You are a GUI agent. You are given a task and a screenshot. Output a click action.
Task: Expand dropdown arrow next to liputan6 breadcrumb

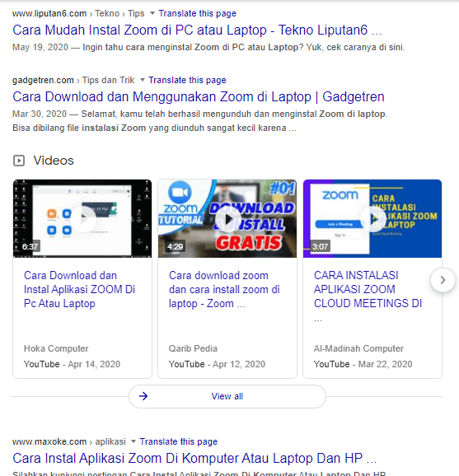[x=152, y=13]
